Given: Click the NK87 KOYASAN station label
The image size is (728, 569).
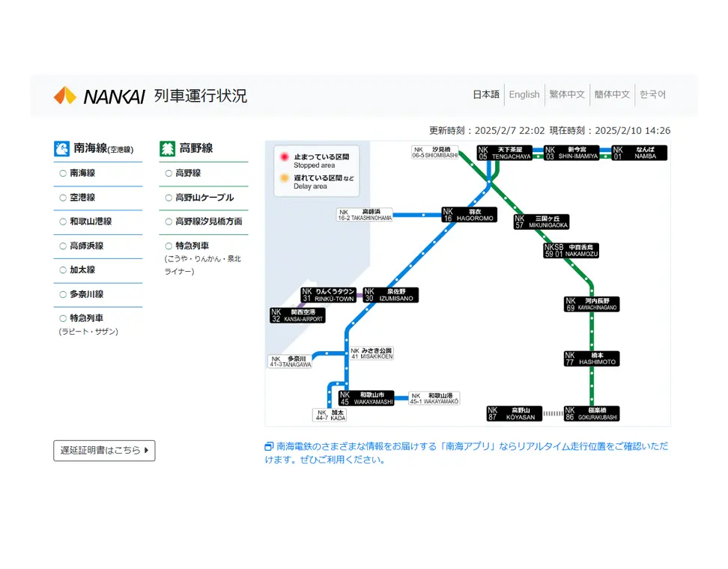Looking at the screenshot, I should coord(515,413).
